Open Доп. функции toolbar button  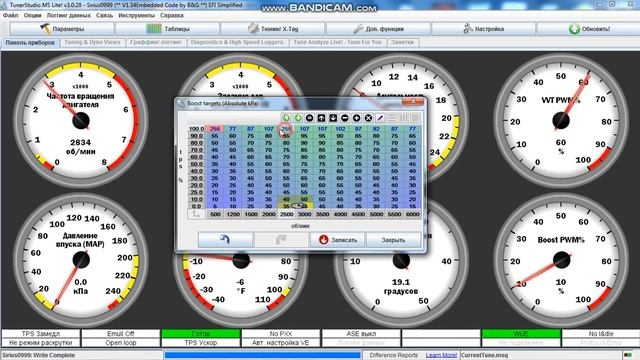tap(378, 29)
